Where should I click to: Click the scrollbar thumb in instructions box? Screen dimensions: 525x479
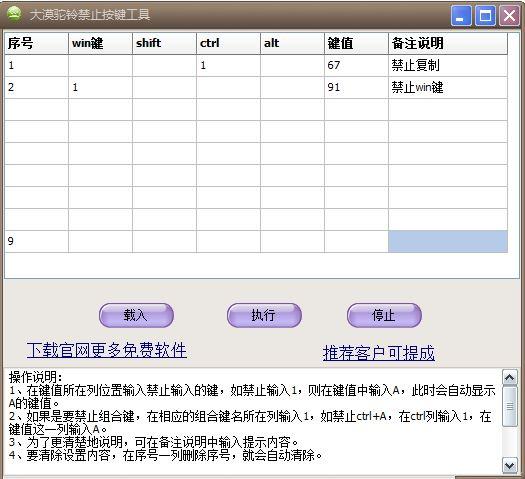(509, 406)
